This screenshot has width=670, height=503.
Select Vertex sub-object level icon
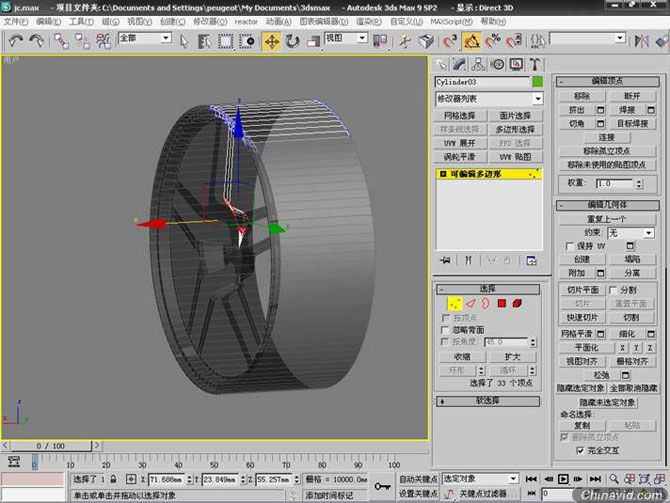pyautogui.click(x=455, y=304)
